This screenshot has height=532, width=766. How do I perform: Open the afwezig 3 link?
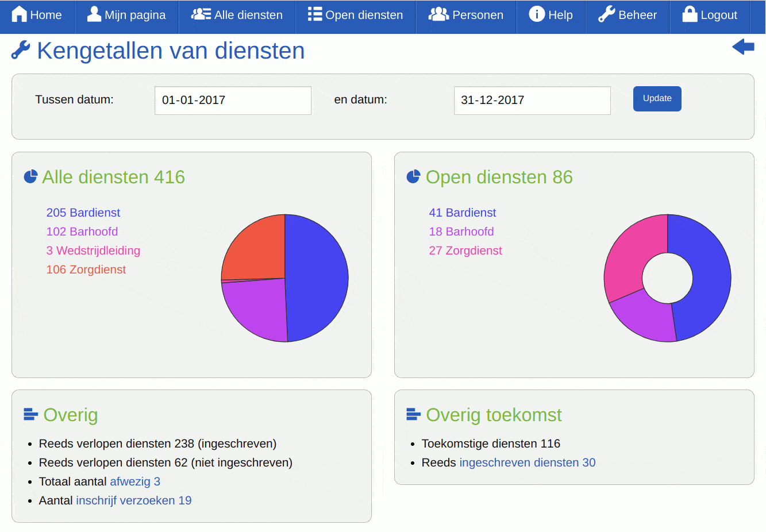click(134, 481)
